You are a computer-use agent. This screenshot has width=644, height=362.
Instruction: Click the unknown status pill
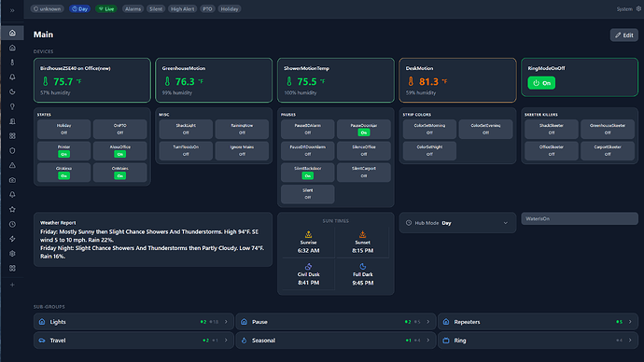(48, 8)
